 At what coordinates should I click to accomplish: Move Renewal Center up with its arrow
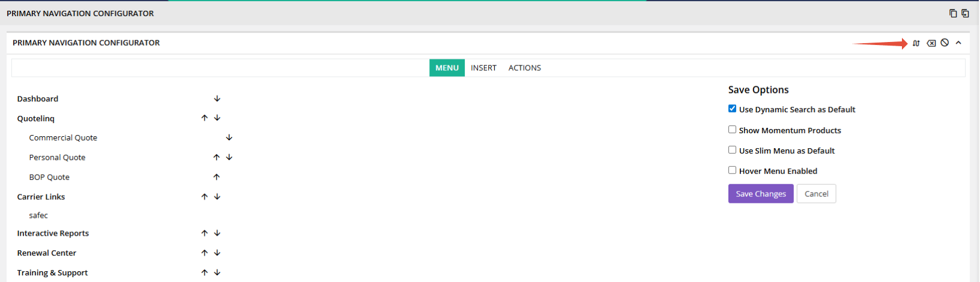pos(205,253)
